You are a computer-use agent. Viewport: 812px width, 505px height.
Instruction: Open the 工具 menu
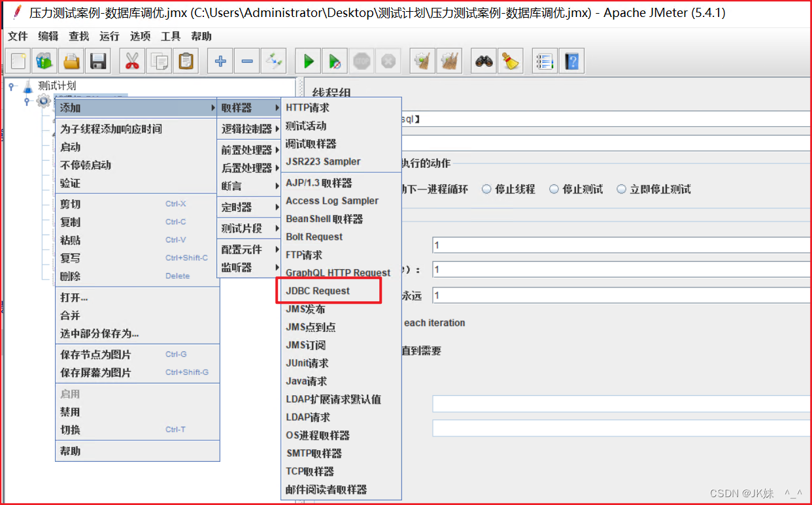(171, 37)
